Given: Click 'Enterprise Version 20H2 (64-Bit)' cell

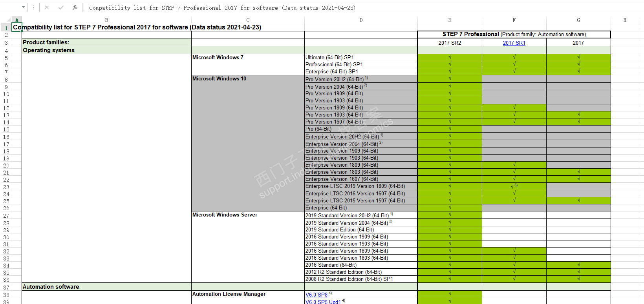Looking at the screenshot, I should pyautogui.click(x=361, y=136).
